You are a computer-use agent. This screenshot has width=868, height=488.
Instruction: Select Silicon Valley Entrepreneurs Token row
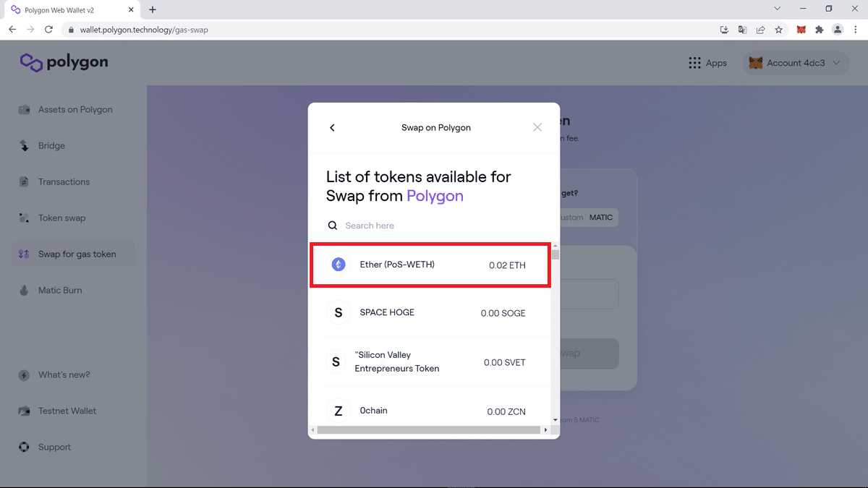pos(430,361)
